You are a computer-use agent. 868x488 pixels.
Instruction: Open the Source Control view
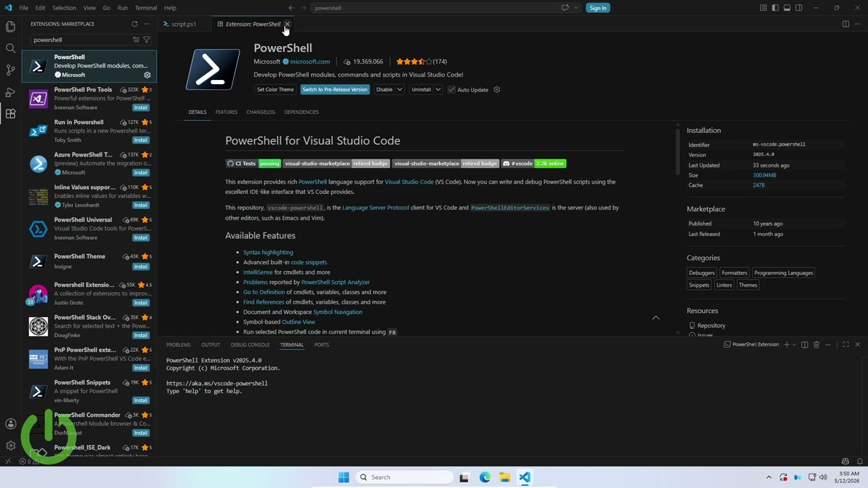[x=10, y=70]
